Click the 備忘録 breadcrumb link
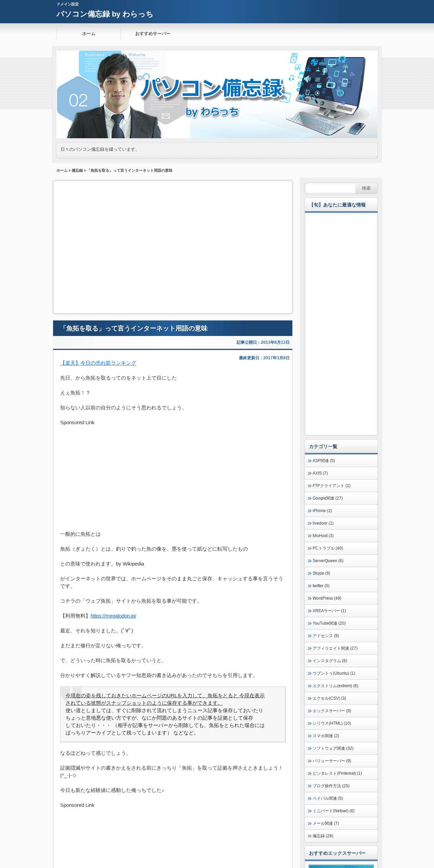434x868 pixels. [77, 170]
